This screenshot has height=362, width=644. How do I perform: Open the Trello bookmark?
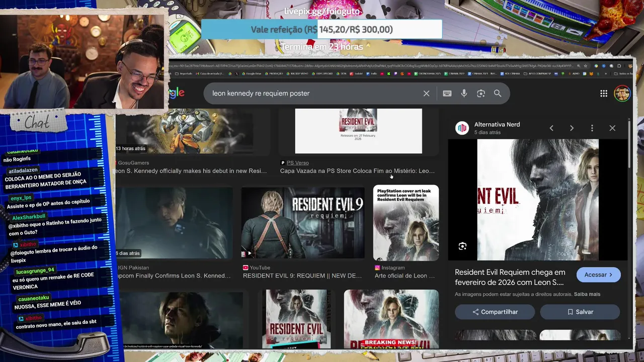371,73
